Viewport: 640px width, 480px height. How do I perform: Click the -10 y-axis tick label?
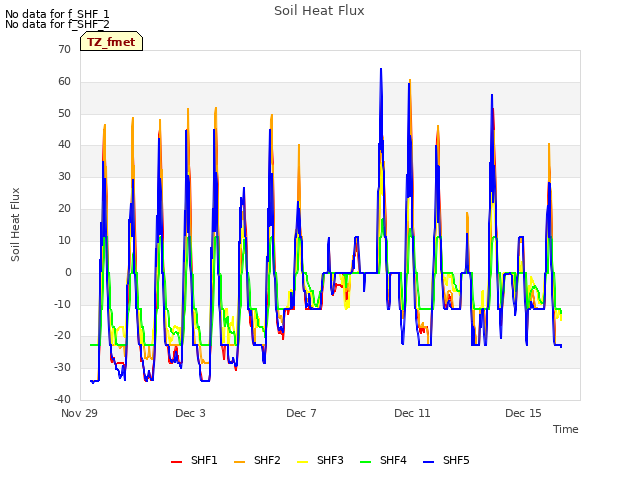tap(62, 304)
